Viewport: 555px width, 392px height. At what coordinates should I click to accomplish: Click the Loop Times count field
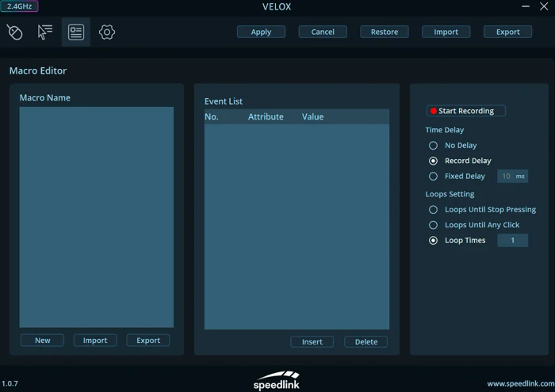pyautogui.click(x=512, y=241)
